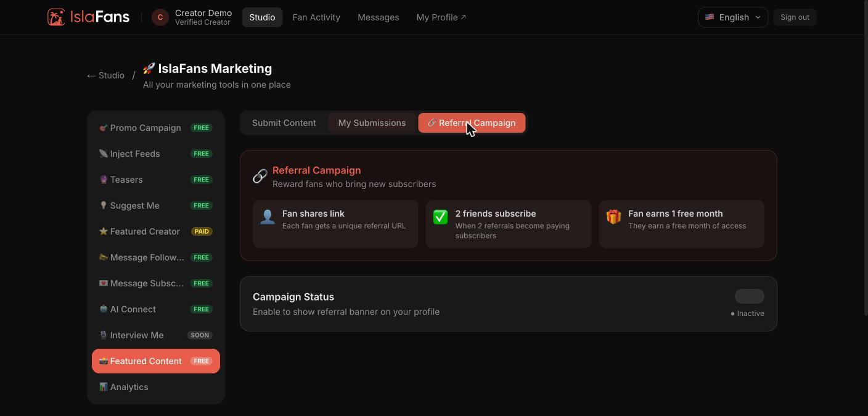Enable the Campaign Status toggle switch

[749, 296]
